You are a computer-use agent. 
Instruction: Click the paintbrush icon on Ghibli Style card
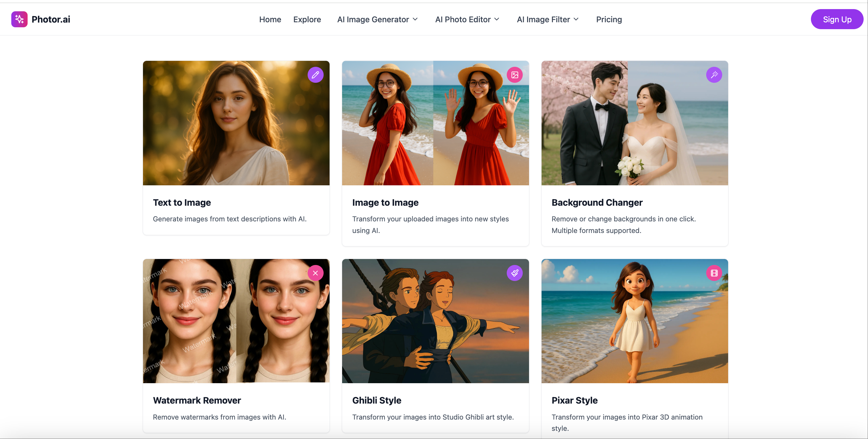pyautogui.click(x=515, y=273)
